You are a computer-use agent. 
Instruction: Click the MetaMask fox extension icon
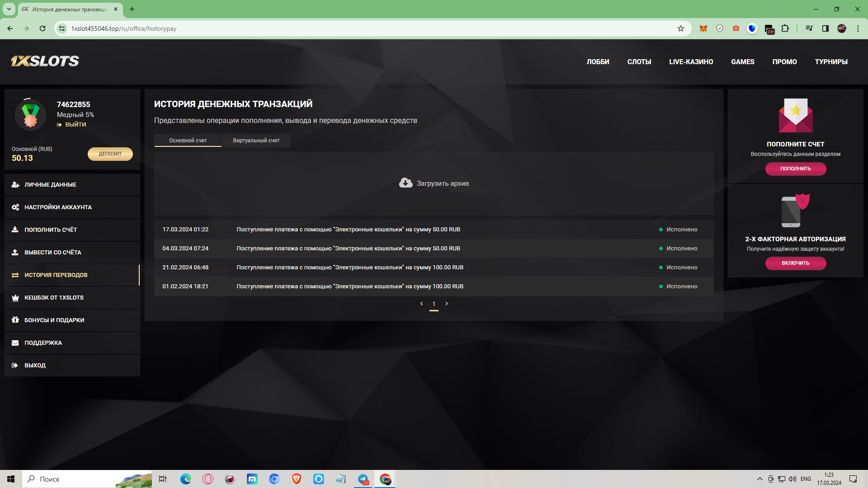tap(703, 28)
